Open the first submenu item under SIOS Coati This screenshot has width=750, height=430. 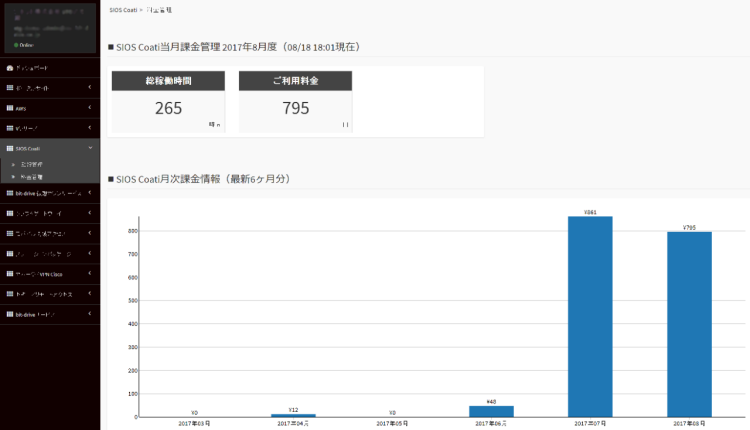(x=50, y=165)
